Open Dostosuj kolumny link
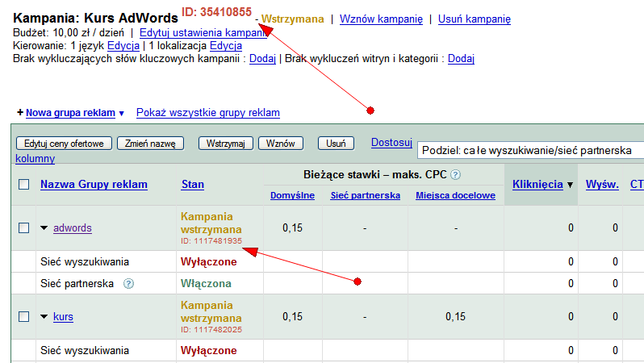The height and width of the screenshot is (363, 644). [391, 143]
